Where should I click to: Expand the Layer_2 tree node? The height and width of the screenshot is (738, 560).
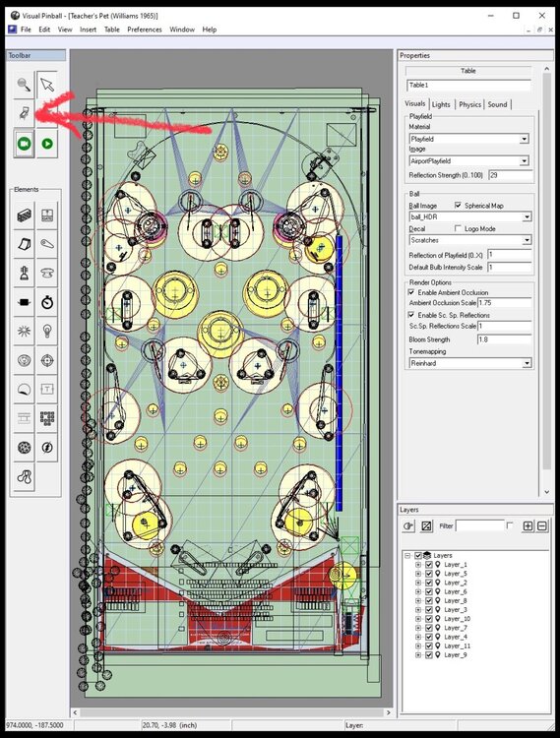418,583
